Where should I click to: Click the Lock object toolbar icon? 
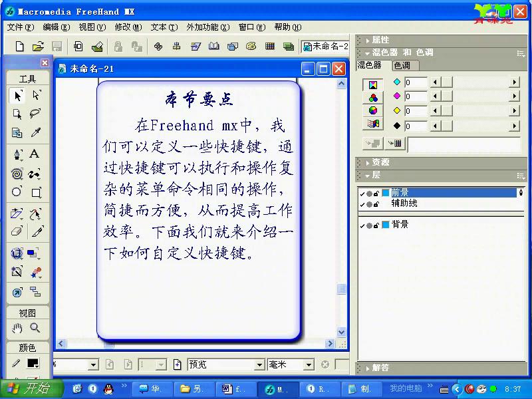(118, 47)
